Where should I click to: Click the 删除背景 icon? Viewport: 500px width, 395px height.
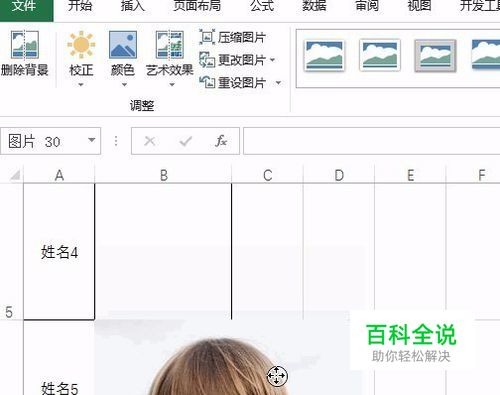coord(24,45)
